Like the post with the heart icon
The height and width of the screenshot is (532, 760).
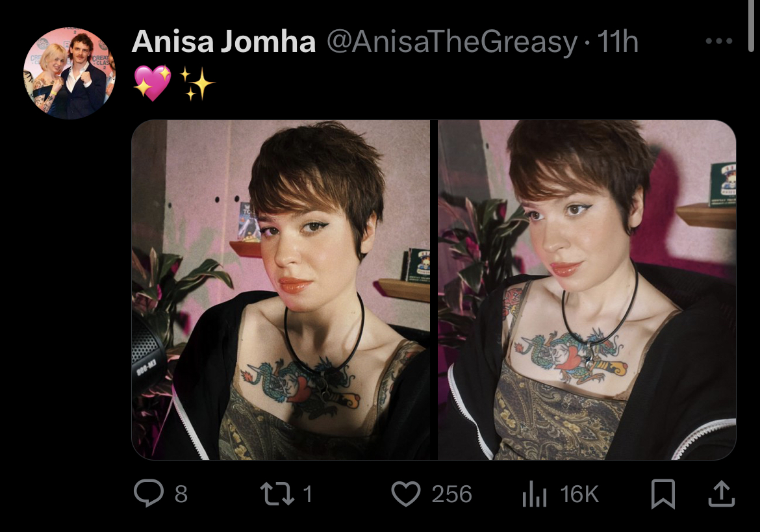tap(406, 494)
